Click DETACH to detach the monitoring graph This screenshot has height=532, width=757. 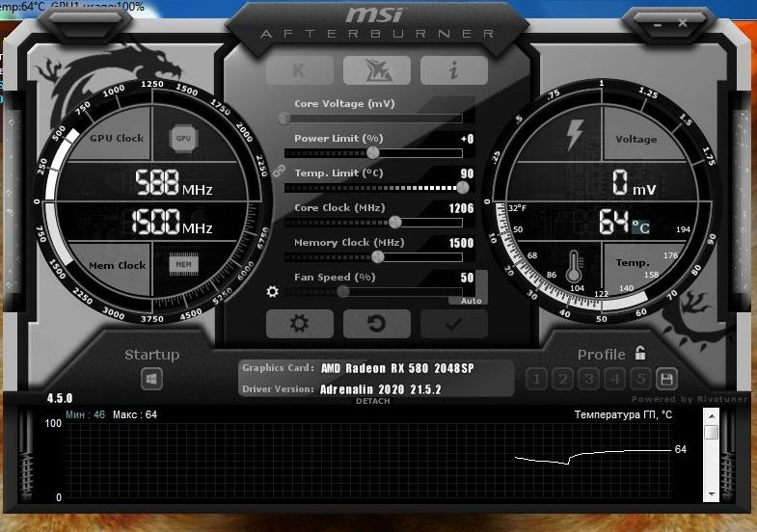coord(372,401)
